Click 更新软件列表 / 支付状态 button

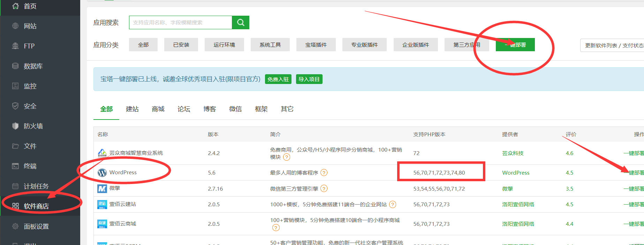click(x=612, y=45)
